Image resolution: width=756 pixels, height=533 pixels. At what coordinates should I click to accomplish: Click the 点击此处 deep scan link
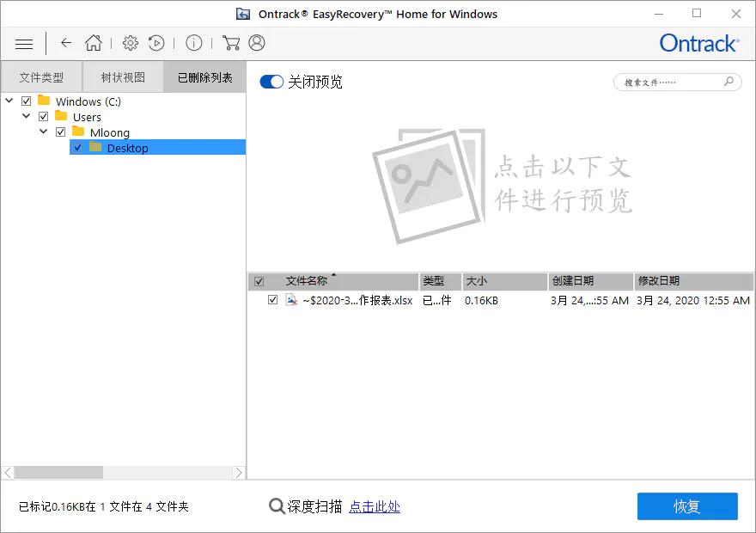tap(375, 506)
